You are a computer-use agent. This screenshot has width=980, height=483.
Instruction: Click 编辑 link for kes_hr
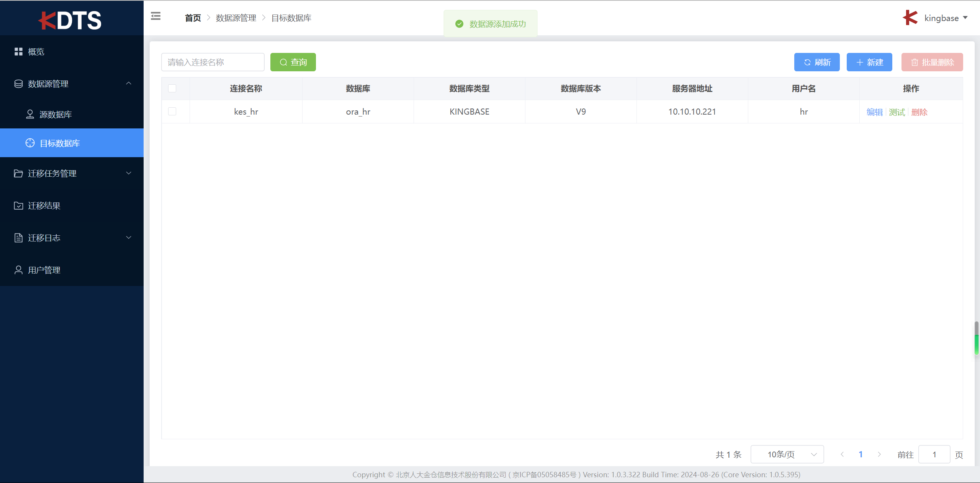coord(875,112)
